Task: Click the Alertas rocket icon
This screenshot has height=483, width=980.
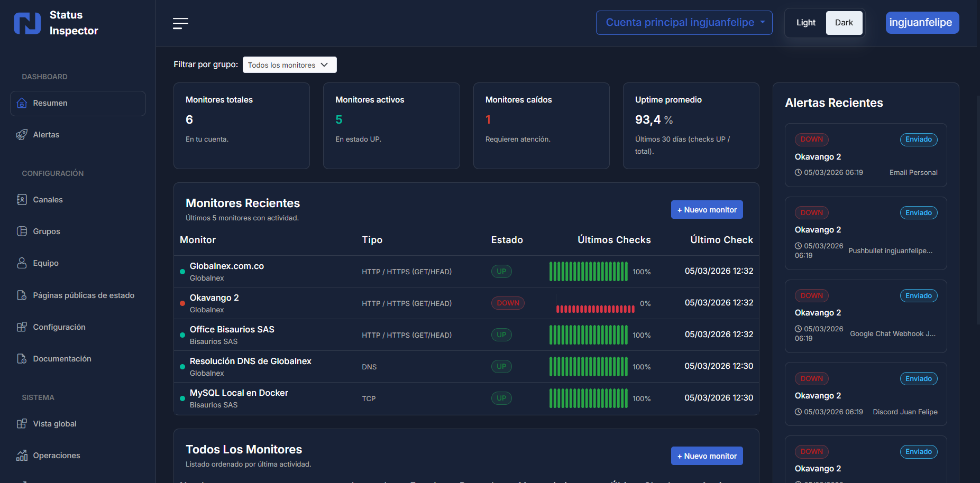Action: pos(22,135)
